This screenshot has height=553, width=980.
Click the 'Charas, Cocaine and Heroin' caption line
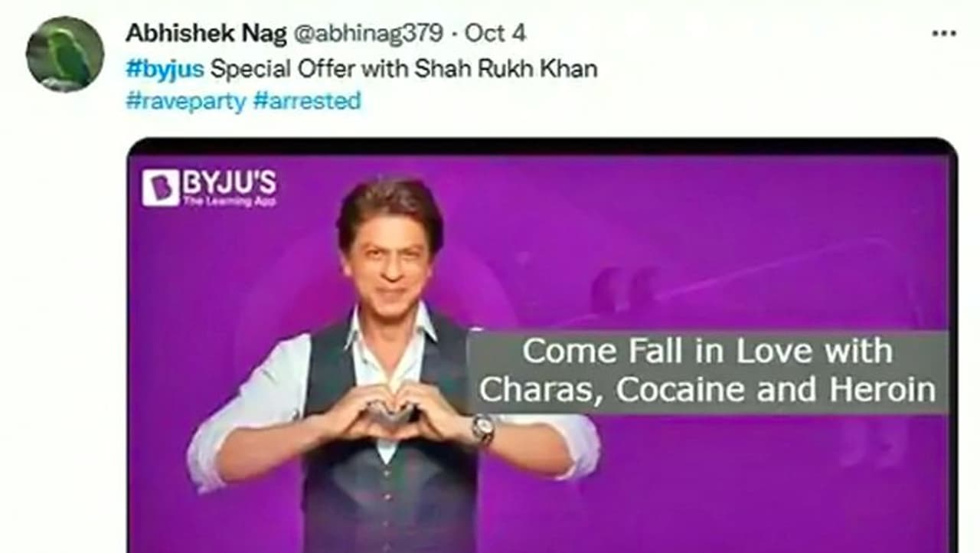(x=707, y=390)
